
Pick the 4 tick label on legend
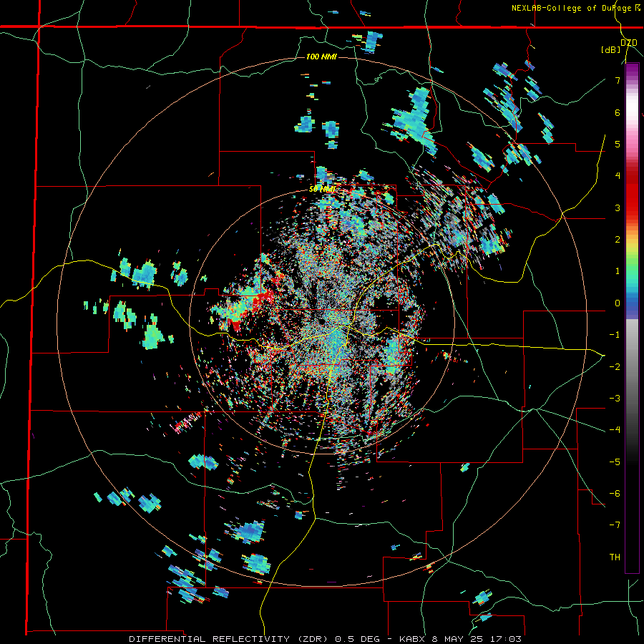(x=618, y=176)
